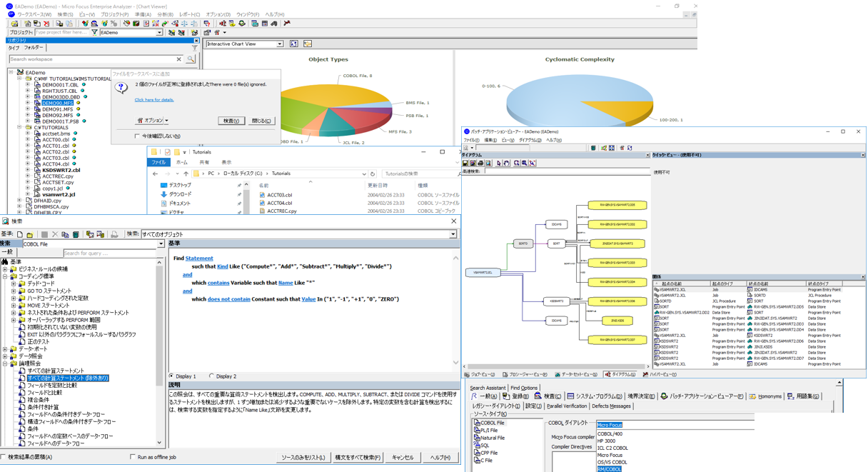
Task: Open the ホーム tab in Tutorials explorer
Action: (182, 162)
